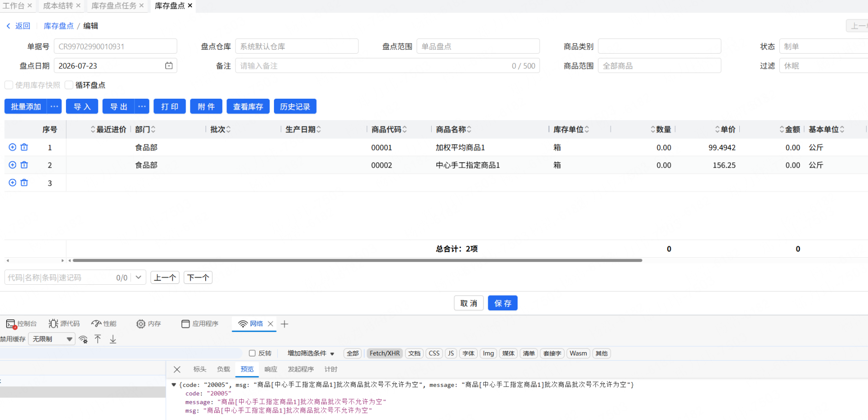Click the network conditions wifi icon
Viewport: 868px width, 420px height.
coord(83,339)
